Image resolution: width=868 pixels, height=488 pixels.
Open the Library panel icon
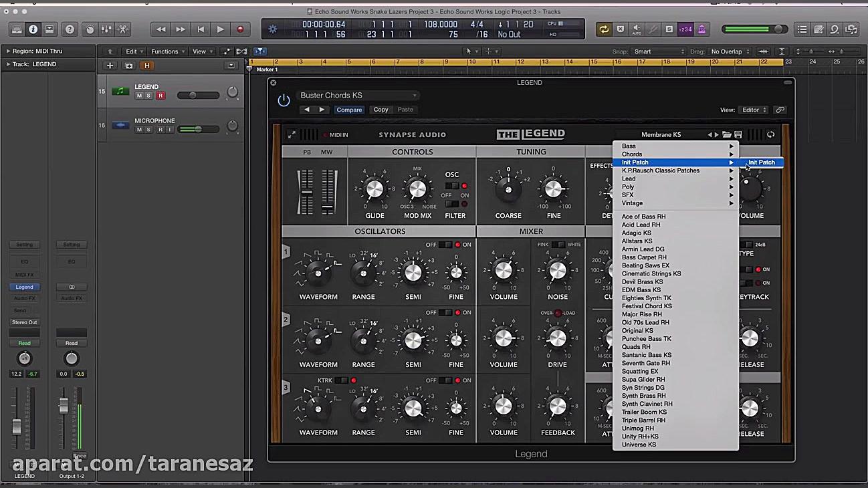click(x=17, y=29)
